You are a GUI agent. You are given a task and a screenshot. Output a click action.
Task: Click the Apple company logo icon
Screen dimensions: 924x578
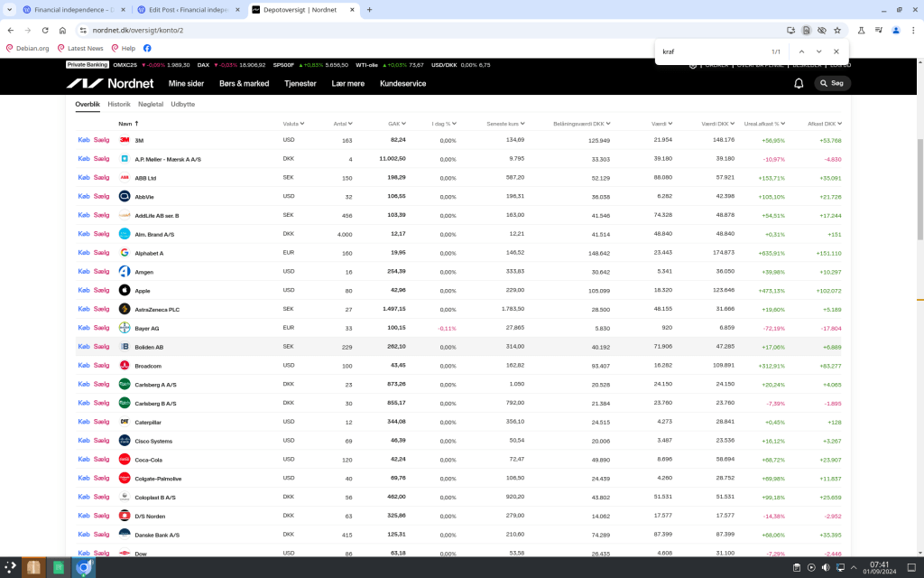125,291
